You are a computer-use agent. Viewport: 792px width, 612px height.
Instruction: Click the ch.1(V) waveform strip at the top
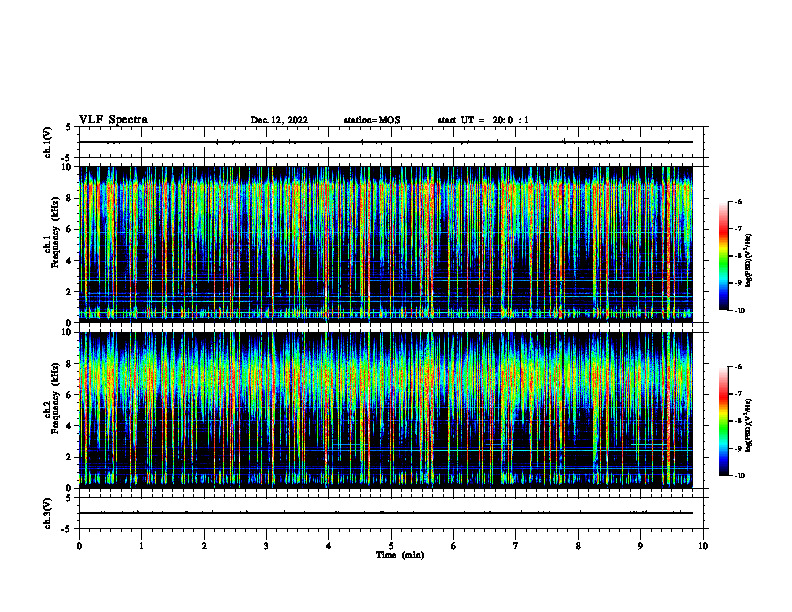[391, 142]
